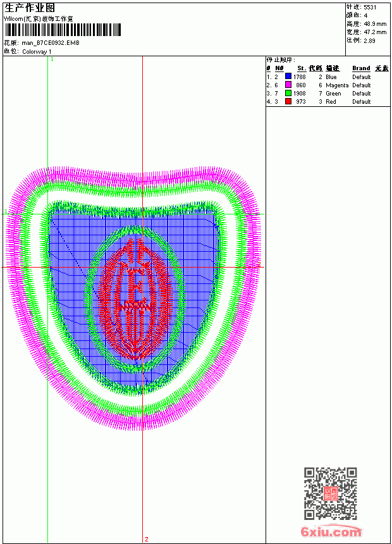Click the magenta color swatch in row 2
This screenshot has width=392, height=544.
[x=288, y=85]
